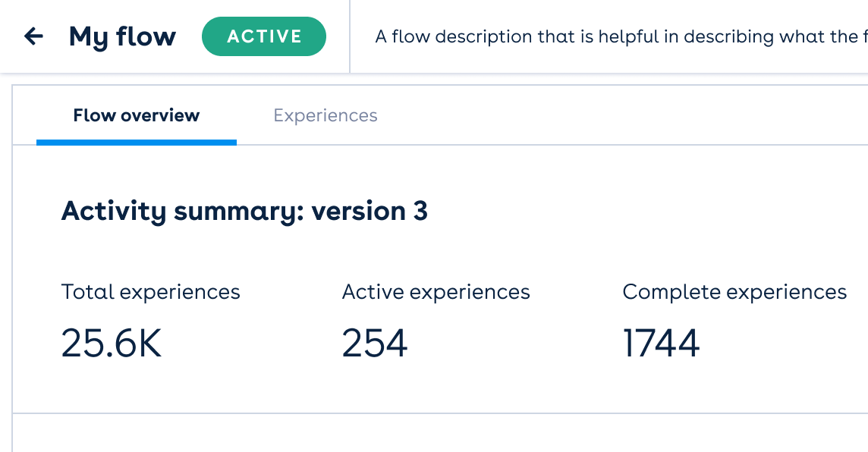The image size is (868, 452).
Task: Click the horizontal divider below the stats
Action: [x=440, y=413]
